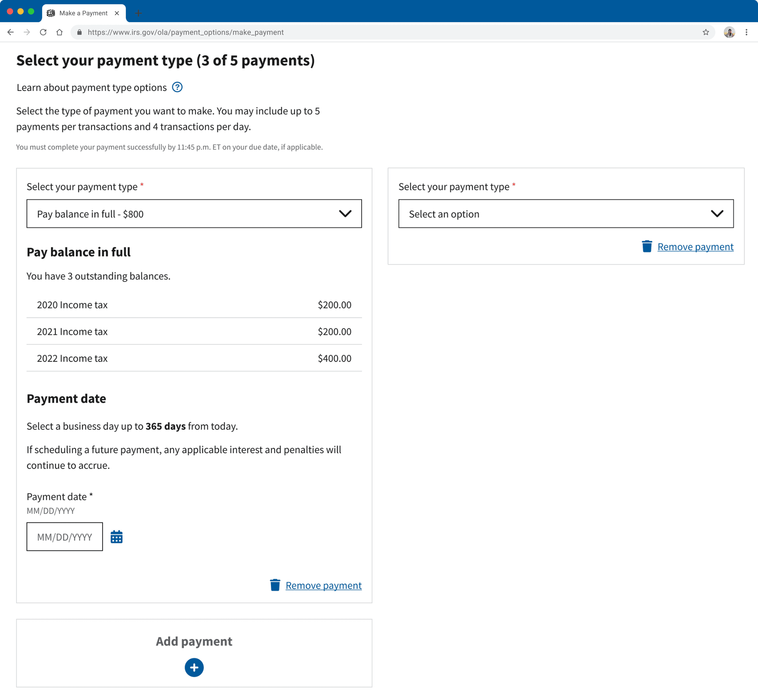Reload the page with the refresh icon
The width and height of the screenshot is (758, 700).
43,32
